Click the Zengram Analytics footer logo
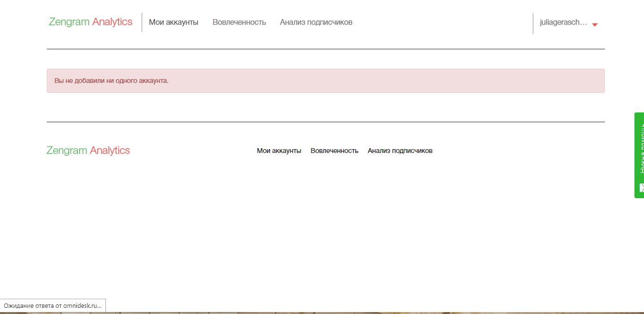Image resolution: width=644 pixels, height=314 pixels. pos(88,150)
